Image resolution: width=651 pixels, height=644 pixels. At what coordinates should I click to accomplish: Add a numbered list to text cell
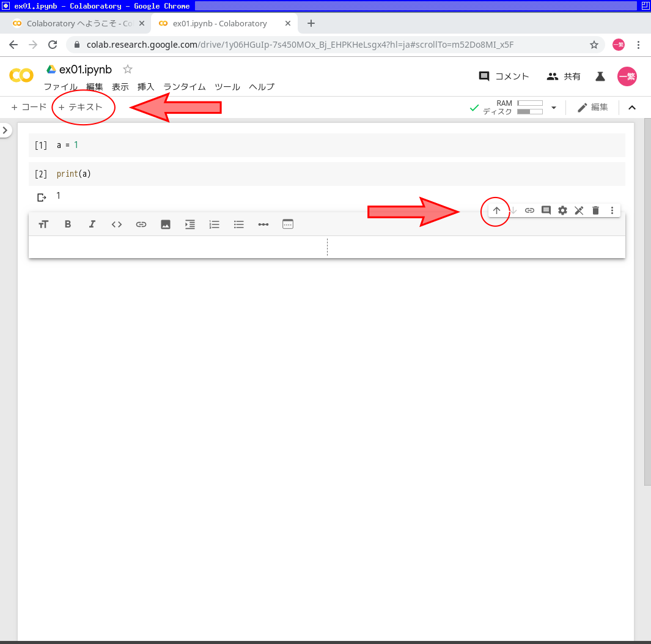(215, 224)
